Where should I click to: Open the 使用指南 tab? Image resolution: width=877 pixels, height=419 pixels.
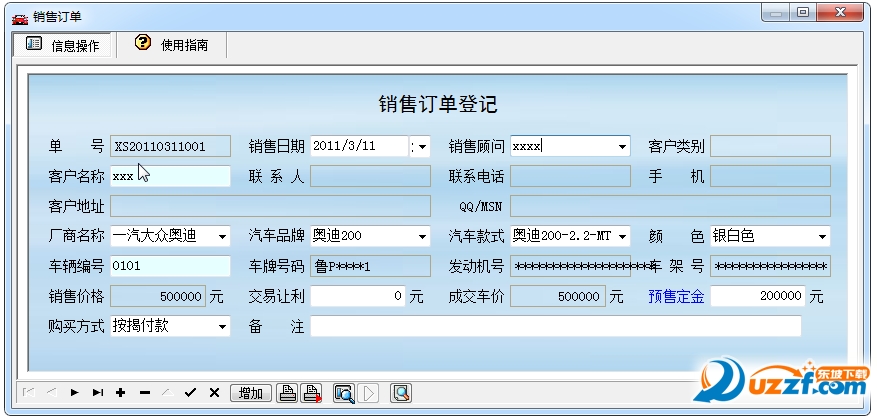point(171,45)
